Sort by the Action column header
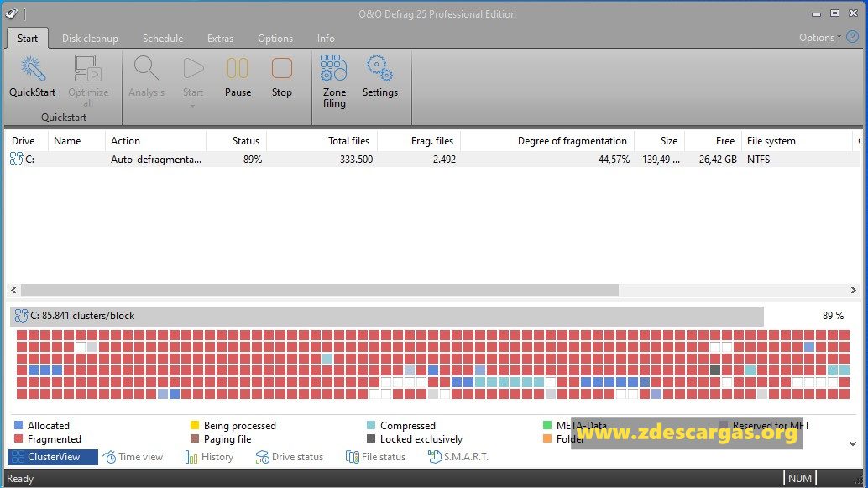Image resolution: width=868 pixels, height=488 pixels. (155, 141)
